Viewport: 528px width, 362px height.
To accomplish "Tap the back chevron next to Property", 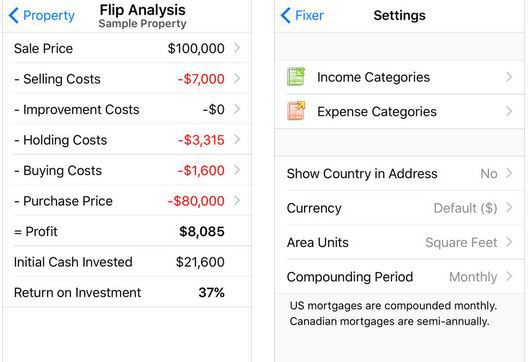I will (13, 15).
